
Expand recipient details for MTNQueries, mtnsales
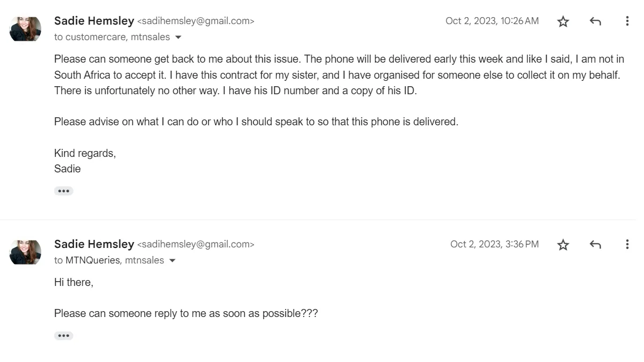pos(173,261)
